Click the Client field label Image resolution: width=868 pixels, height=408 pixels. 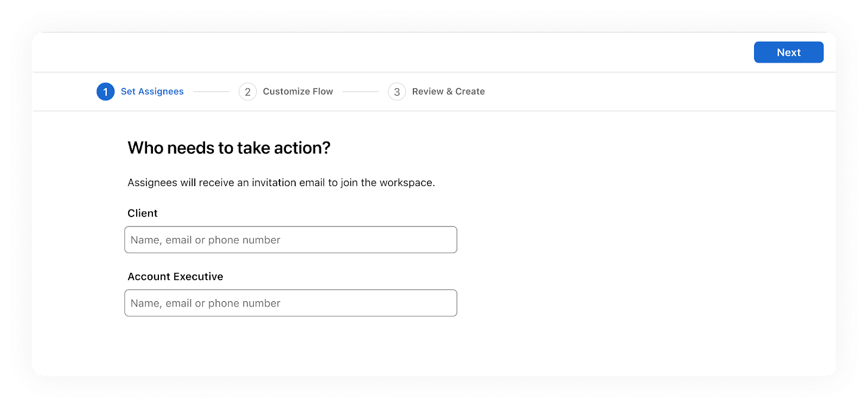click(x=143, y=213)
